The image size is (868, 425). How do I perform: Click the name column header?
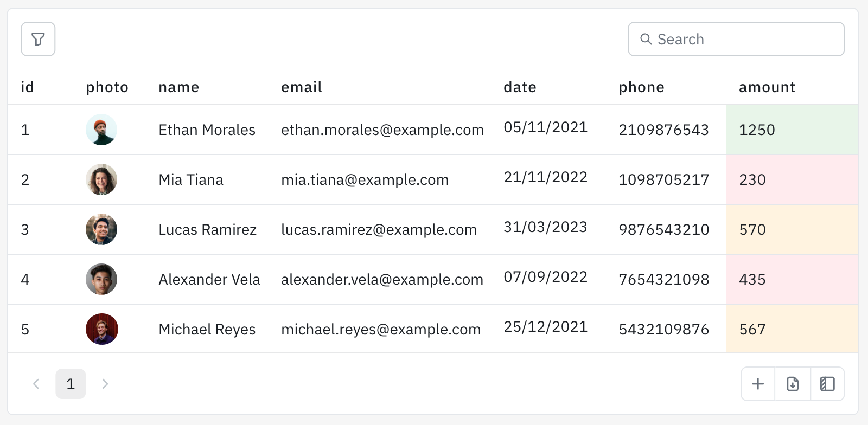coord(178,87)
